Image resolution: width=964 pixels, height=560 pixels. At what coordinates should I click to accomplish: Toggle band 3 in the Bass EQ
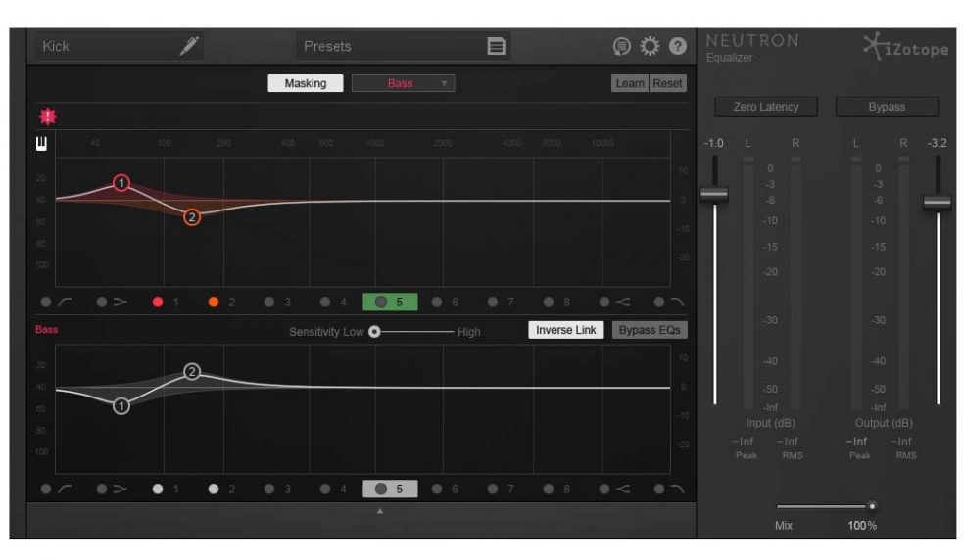coord(269,489)
